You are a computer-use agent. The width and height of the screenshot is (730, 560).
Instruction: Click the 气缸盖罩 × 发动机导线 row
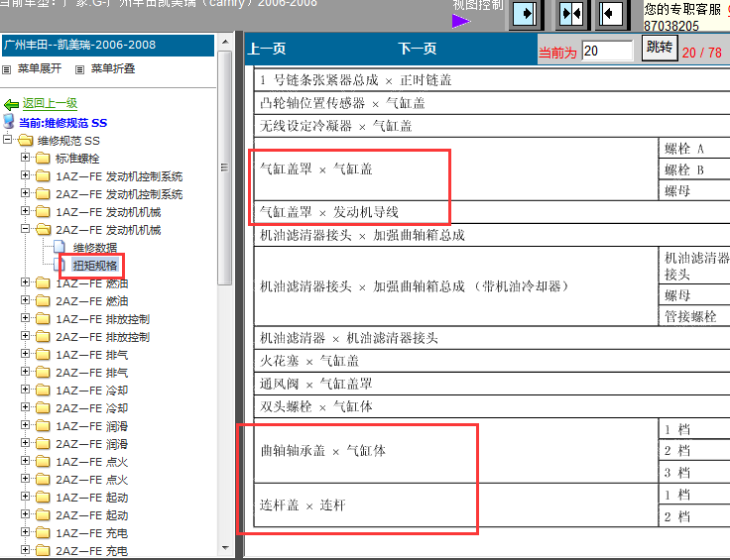pyautogui.click(x=492, y=212)
